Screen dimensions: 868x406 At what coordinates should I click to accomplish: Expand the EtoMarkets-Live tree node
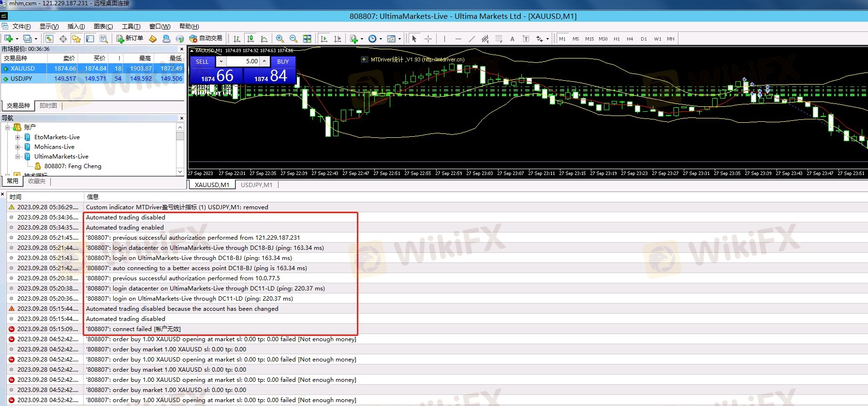click(18, 137)
